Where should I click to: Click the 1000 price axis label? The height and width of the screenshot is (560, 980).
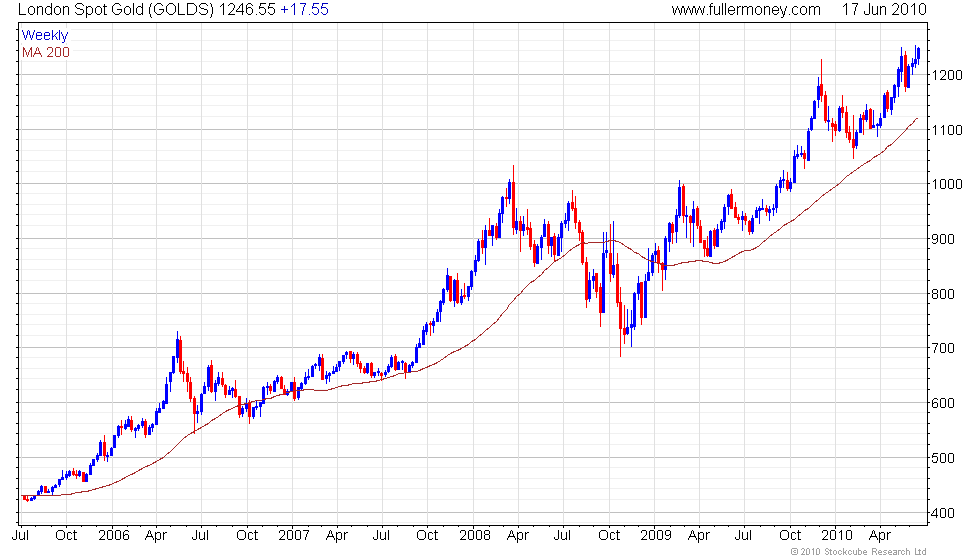point(947,184)
